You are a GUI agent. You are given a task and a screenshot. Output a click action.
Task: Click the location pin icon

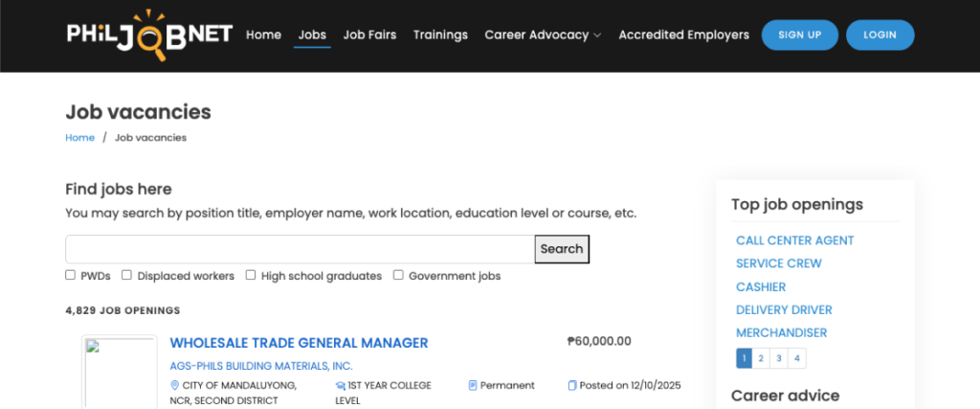pyautogui.click(x=174, y=385)
